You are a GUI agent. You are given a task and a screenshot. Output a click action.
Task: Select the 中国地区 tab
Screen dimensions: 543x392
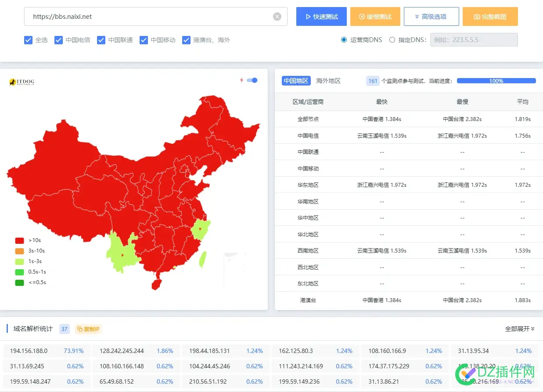click(296, 81)
